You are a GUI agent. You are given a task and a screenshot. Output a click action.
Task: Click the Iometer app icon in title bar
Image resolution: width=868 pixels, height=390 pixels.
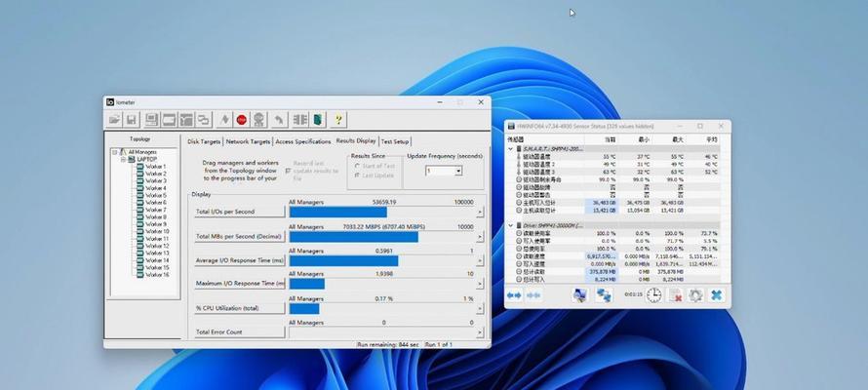click(x=110, y=102)
